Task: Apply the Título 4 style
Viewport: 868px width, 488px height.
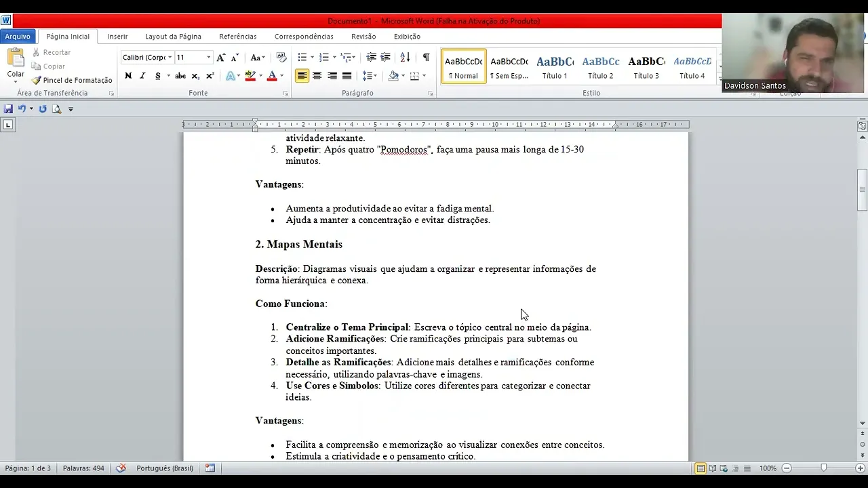Action: click(692, 66)
